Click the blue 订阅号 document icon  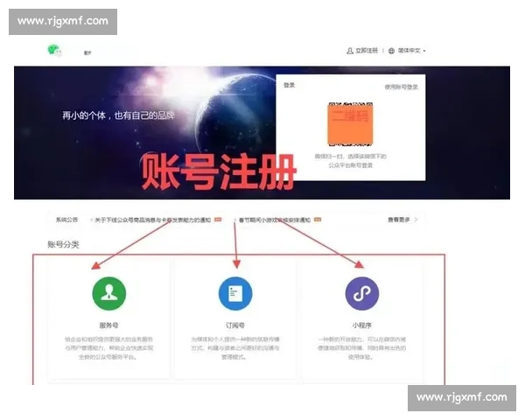pos(235,293)
